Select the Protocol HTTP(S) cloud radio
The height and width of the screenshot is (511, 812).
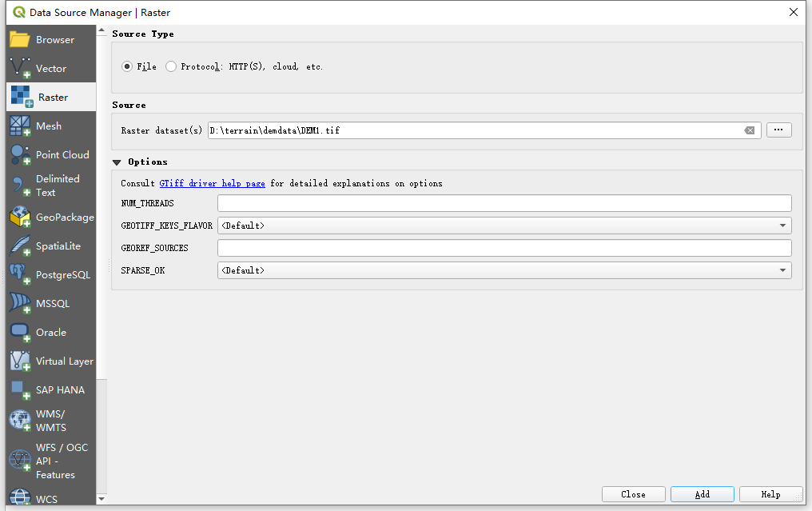click(x=171, y=66)
